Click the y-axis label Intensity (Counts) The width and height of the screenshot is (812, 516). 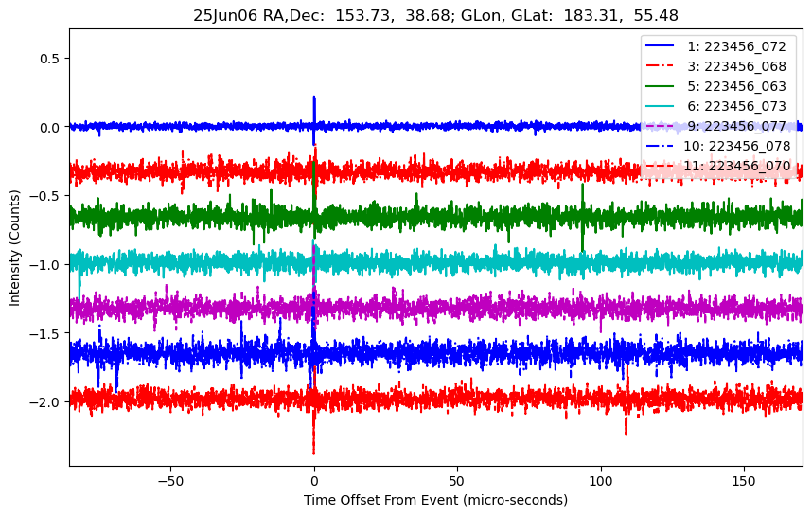coord(14,248)
